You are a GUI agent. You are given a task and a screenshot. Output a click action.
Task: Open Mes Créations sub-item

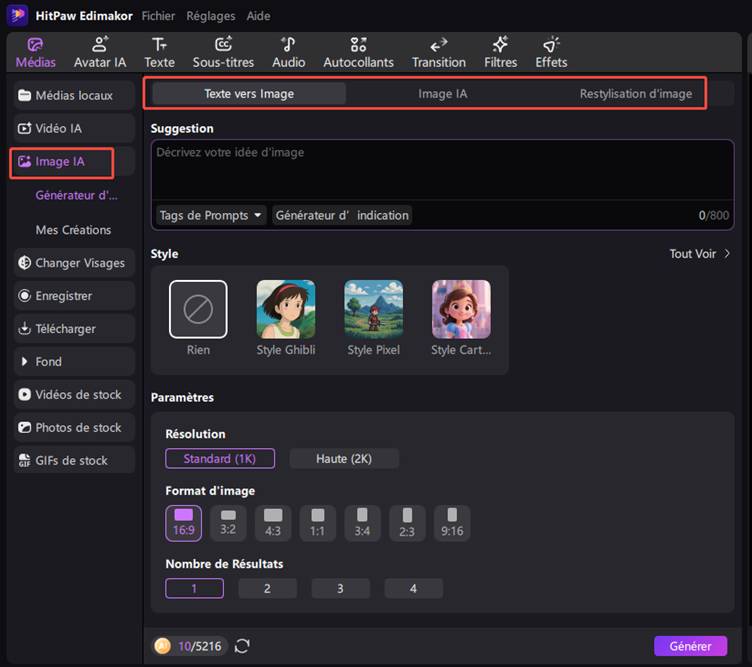coord(73,230)
